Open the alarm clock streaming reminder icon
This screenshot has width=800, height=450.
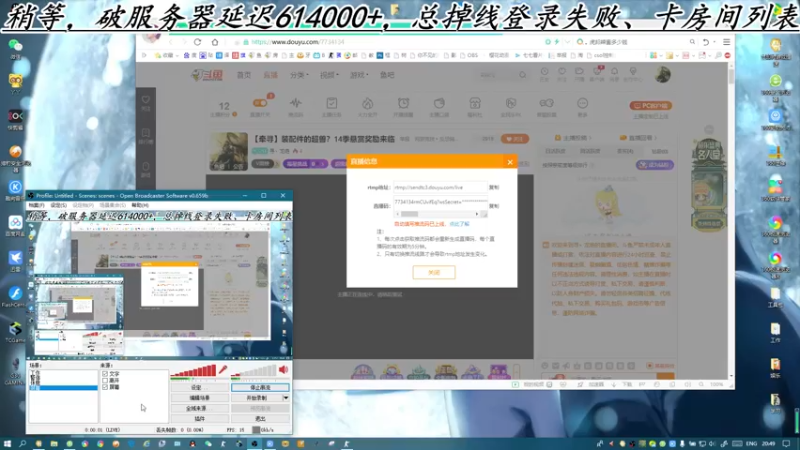403,104
